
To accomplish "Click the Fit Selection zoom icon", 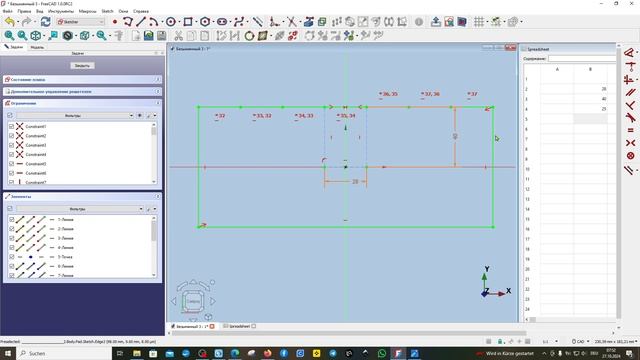I will (x=22, y=36).
